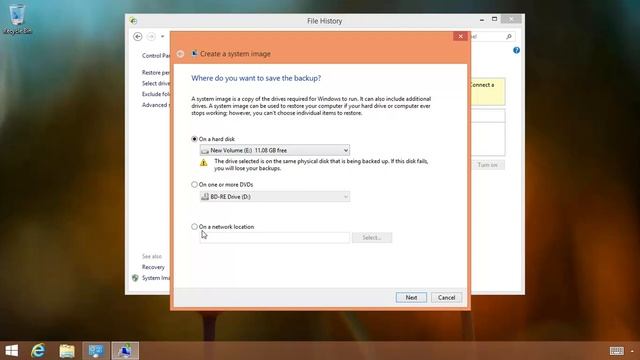Click 'Turn on' button in File History

487,165
